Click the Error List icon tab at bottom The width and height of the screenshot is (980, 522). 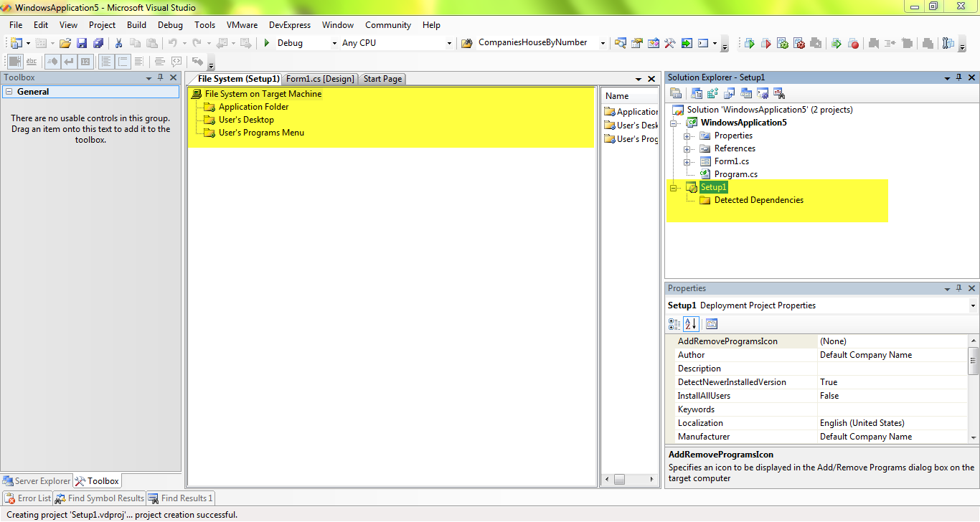pos(28,498)
